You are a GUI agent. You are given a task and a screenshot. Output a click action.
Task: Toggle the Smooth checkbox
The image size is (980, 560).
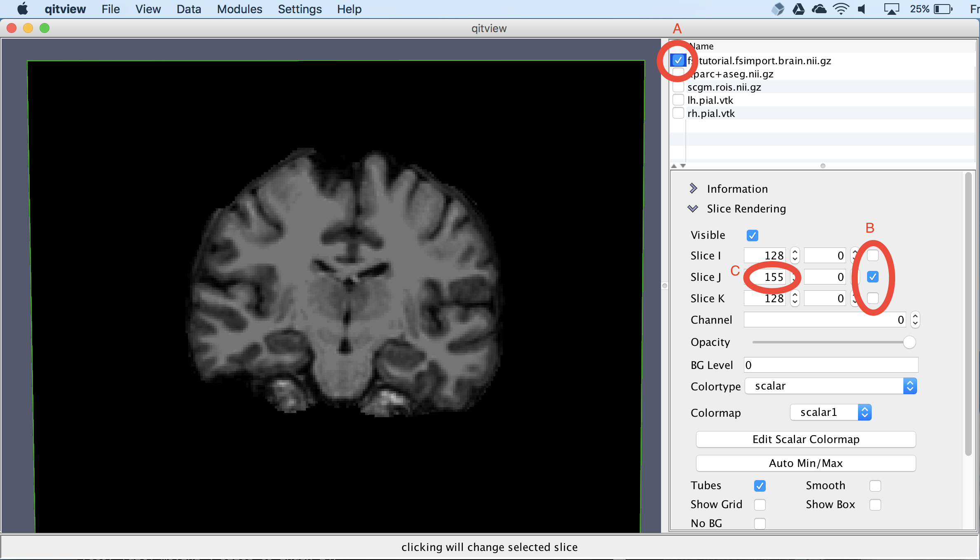coord(875,486)
